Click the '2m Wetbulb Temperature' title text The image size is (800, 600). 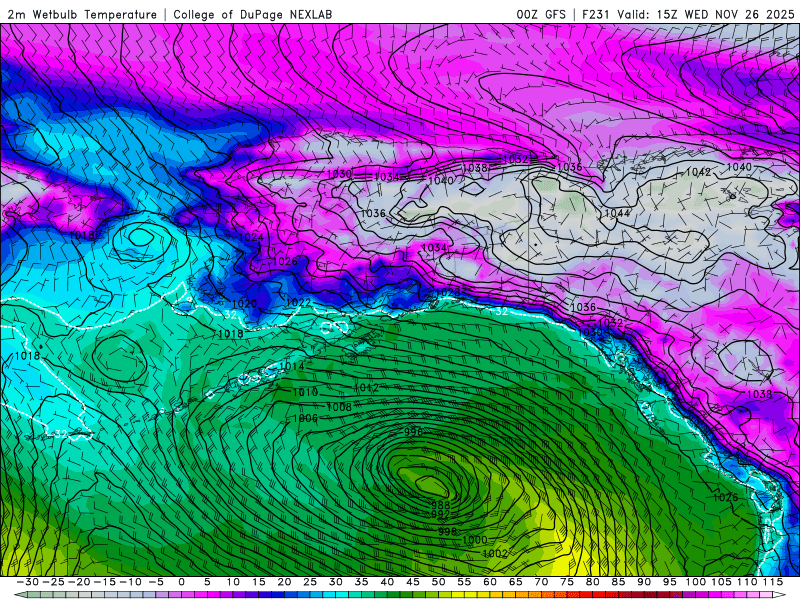[82, 15]
